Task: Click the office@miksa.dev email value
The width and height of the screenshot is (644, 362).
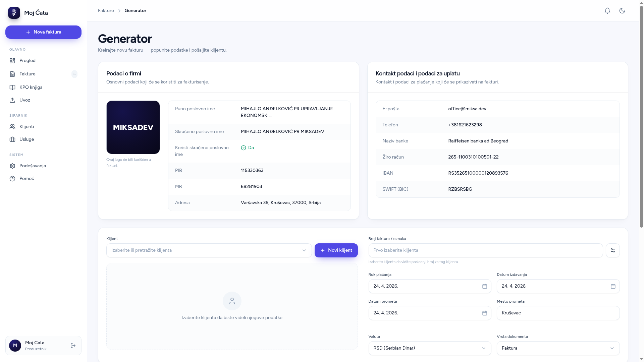Action: coord(467,109)
